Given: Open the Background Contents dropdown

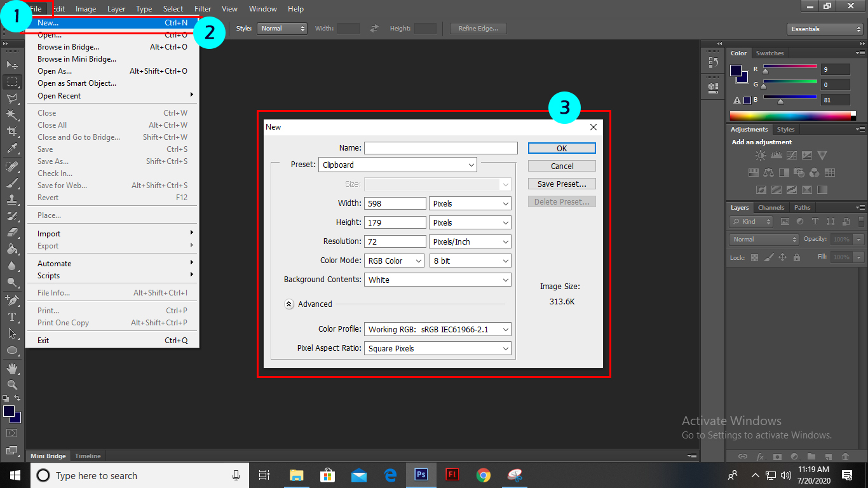Looking at the screenshot, I should pos(438,280).
